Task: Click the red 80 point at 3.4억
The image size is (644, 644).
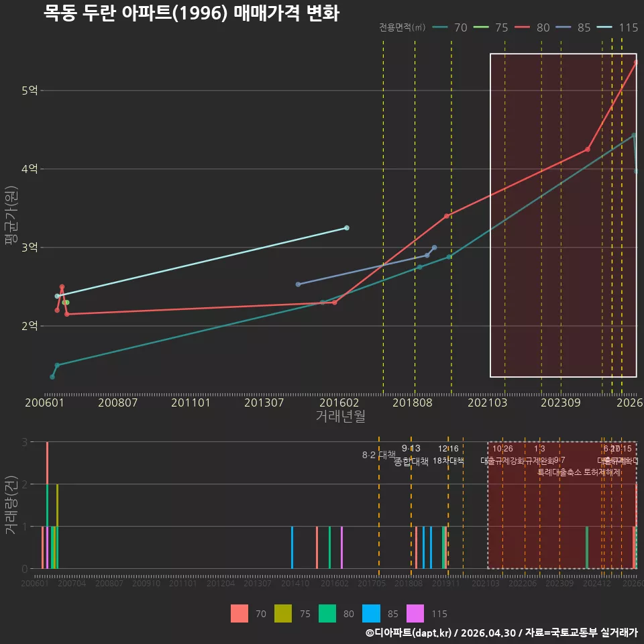Action: tap(447, 216)
